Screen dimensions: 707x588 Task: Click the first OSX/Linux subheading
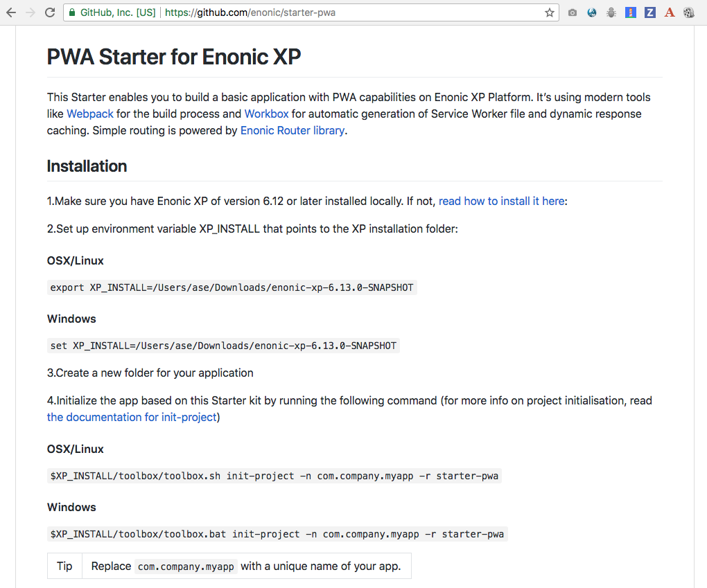point(76,261)
